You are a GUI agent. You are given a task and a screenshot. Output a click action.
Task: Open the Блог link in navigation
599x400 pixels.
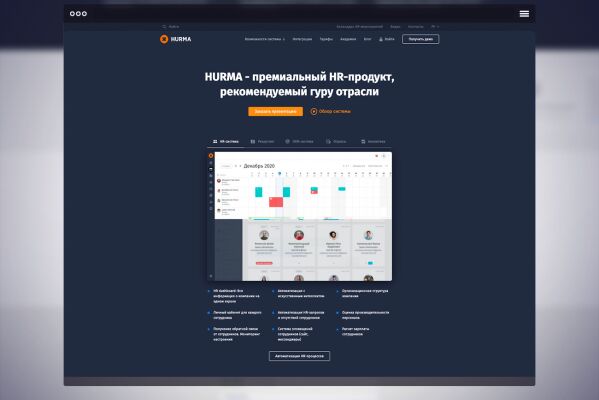367,39
